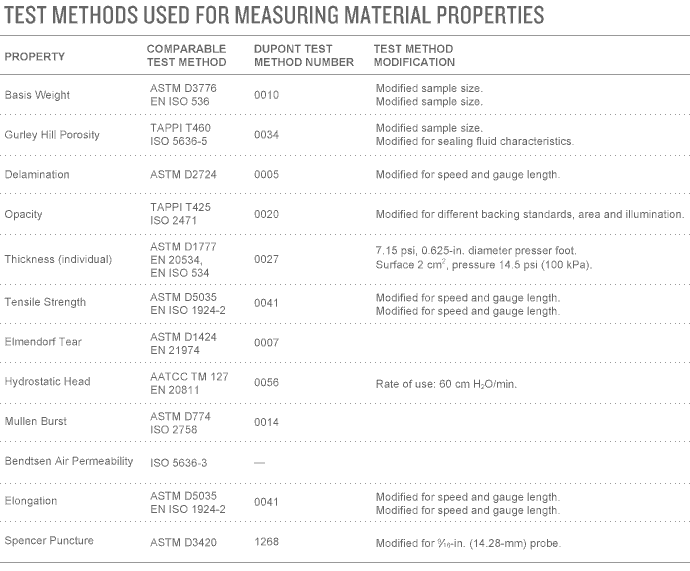Screen dimensions: 690x571
Task: Click the DuPont Test Method Number header
Action: point(304,55)
